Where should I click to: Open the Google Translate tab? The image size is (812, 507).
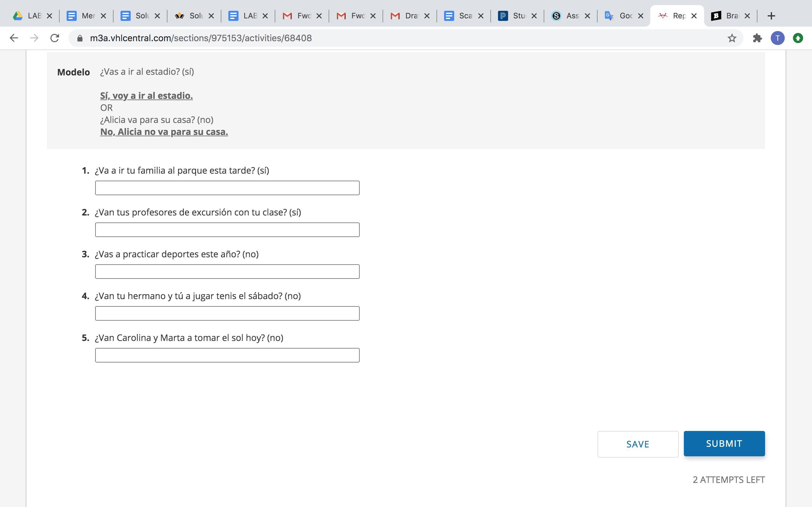pyautogui.click(x=619, y=16)
